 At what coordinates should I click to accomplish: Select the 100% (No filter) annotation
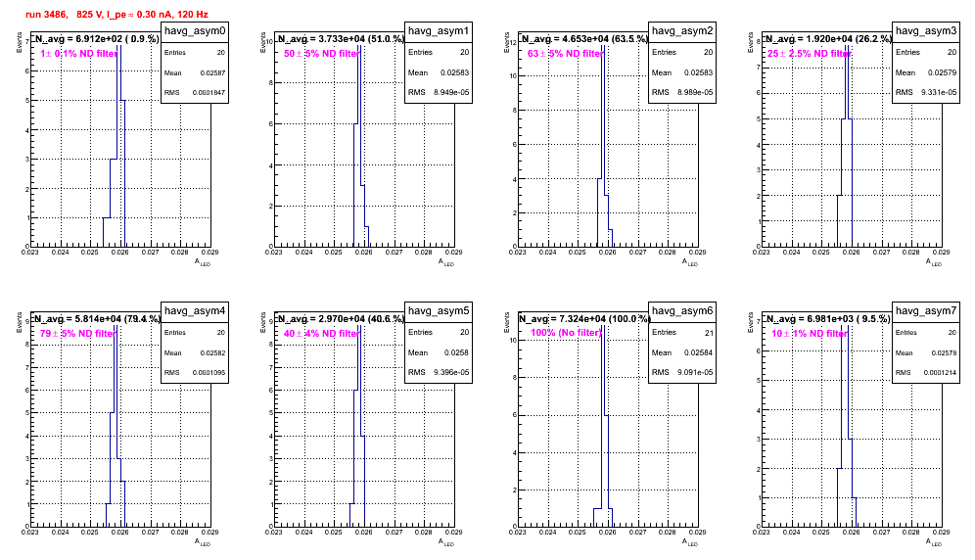pyautogui.click(x=566, y=333)
